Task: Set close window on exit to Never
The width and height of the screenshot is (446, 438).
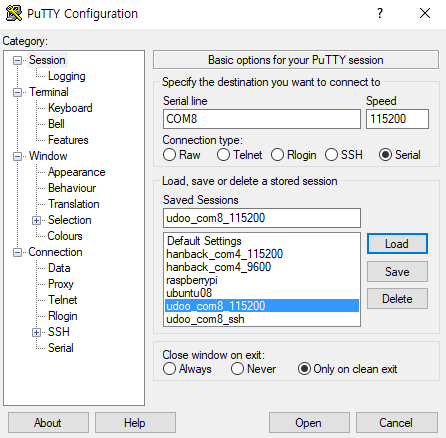Action: coord(253,369)
